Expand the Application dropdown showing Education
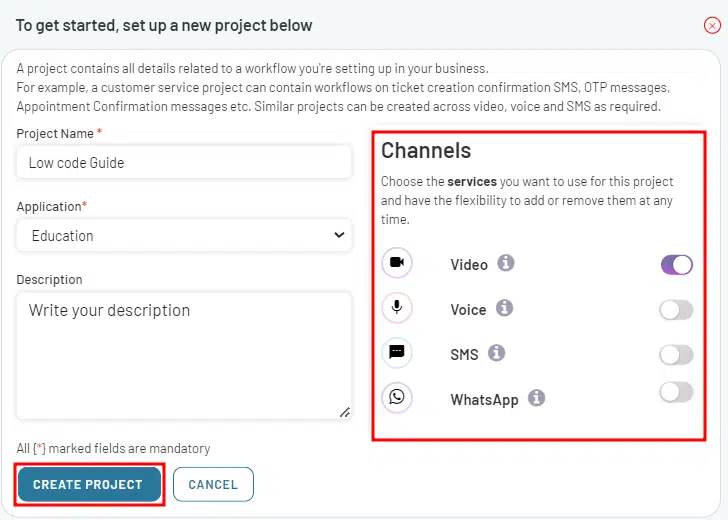 click(184, 235)
